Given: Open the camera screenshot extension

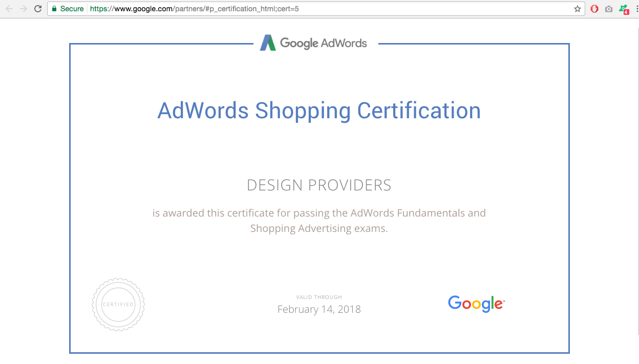Looking at the screenshot, I should pos(609,9).
